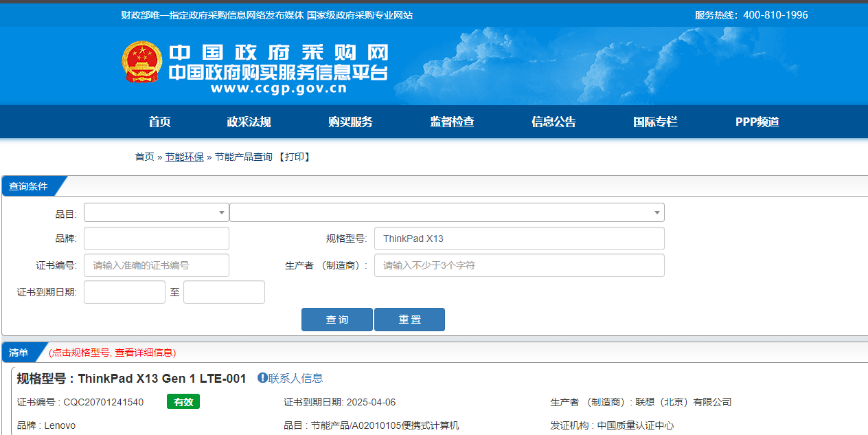Click the red hint 点击规格型号, 查看详细信息
The width and height of the screenshot is (868, 435).
point(113,353)
